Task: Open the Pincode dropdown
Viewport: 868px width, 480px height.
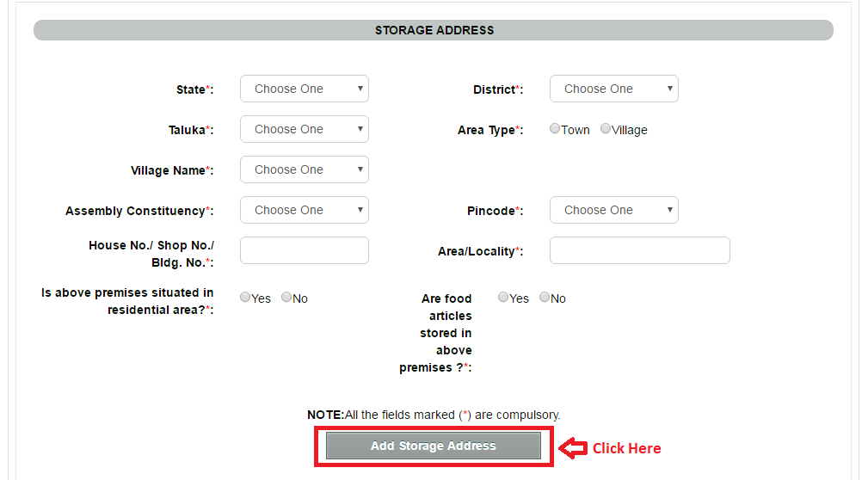Action: (613, 210)
